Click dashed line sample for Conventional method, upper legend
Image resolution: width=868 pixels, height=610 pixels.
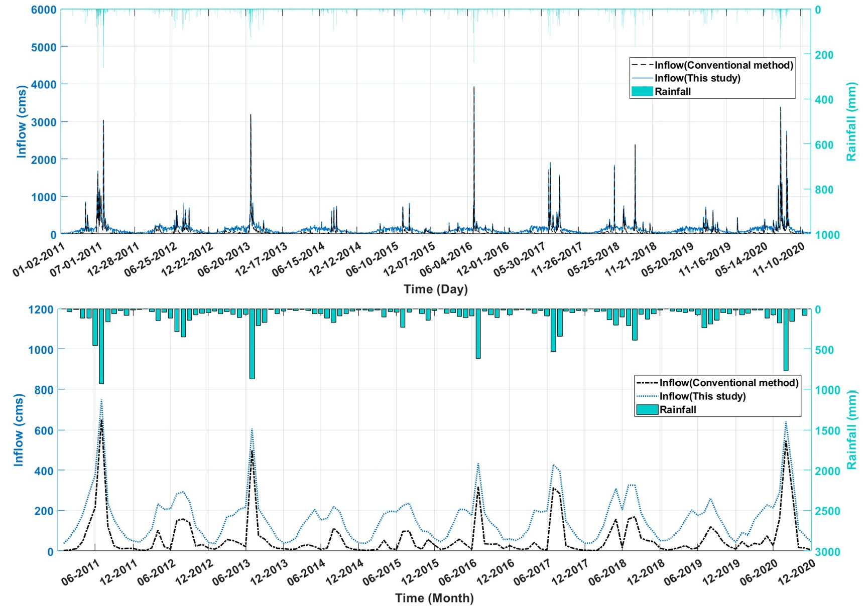[x=642, y=65]
